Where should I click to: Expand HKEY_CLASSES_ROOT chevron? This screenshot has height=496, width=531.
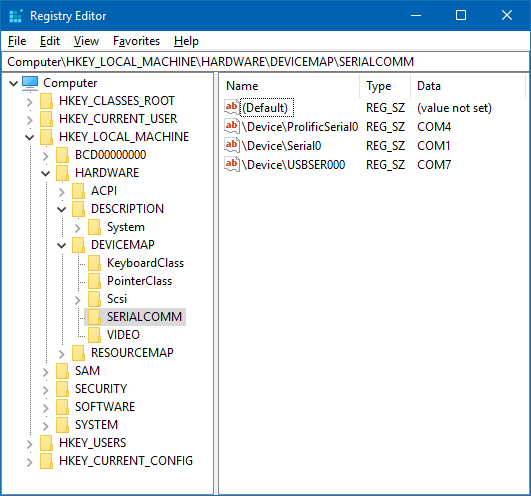30,102
